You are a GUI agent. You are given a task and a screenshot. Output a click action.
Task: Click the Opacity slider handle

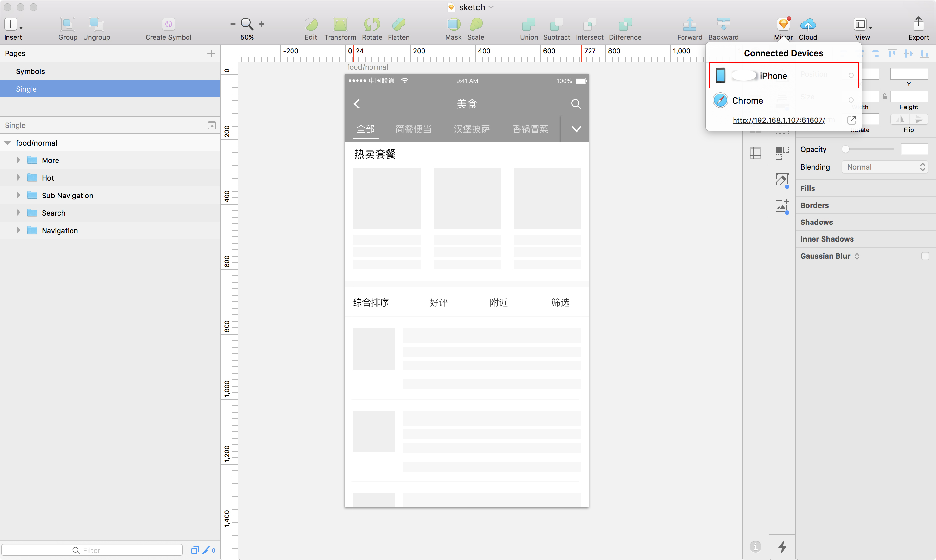coord(846,149)
